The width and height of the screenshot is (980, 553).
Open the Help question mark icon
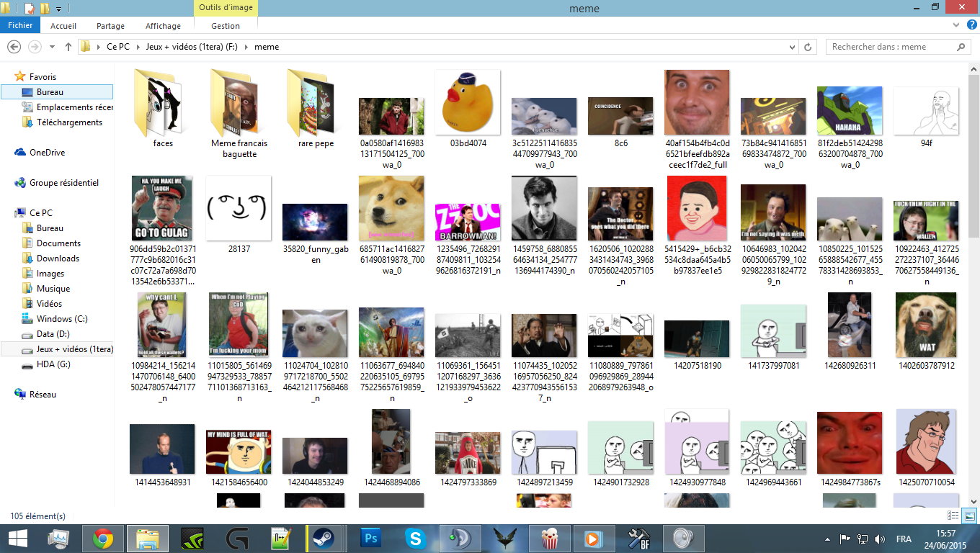[971, 26]
